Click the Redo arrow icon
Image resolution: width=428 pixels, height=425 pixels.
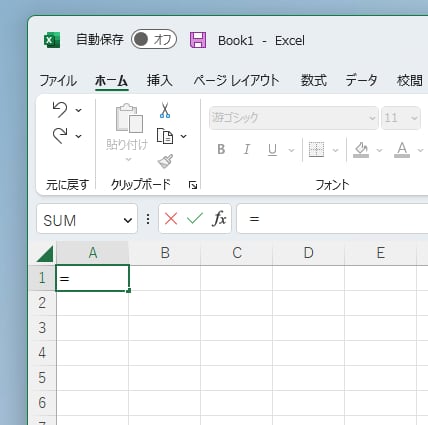[x=60, y=135]
